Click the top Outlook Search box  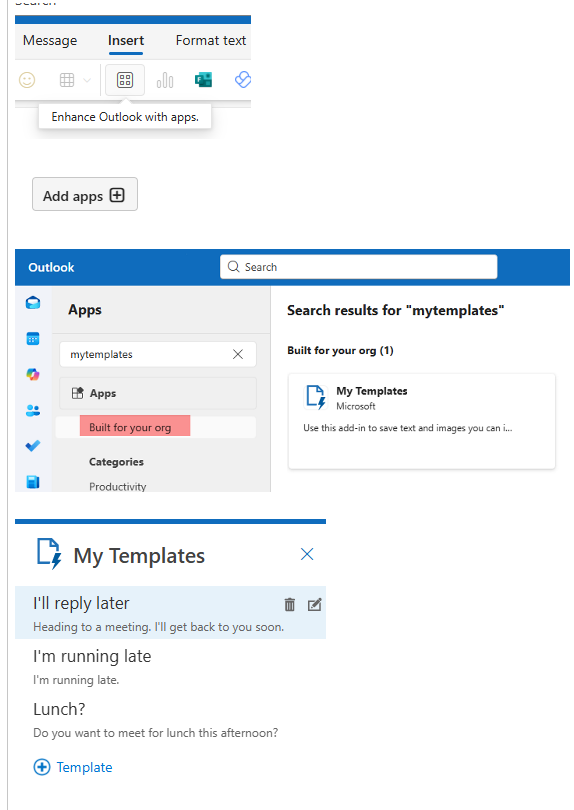point(359,267)
